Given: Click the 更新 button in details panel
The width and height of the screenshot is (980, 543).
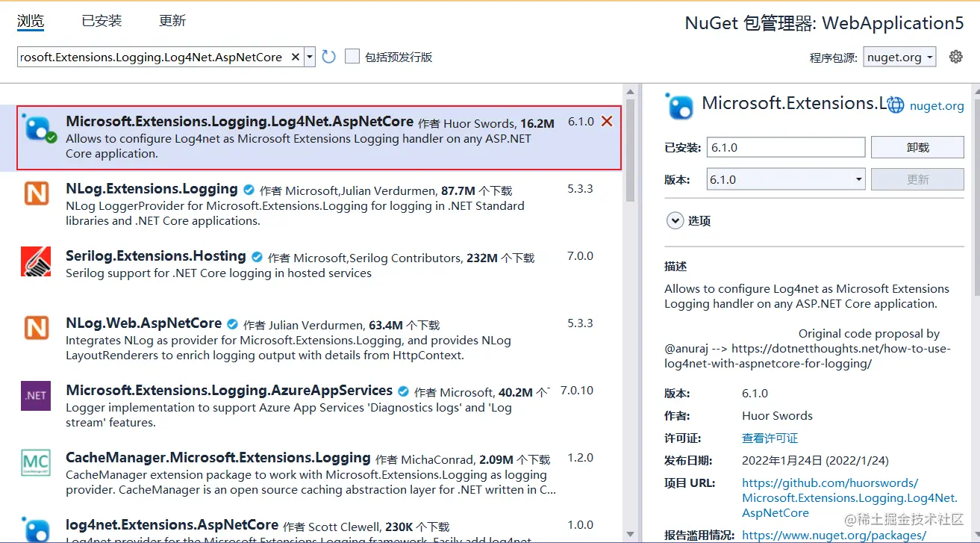Looking at the screenshot, I should tap(917, 179).
